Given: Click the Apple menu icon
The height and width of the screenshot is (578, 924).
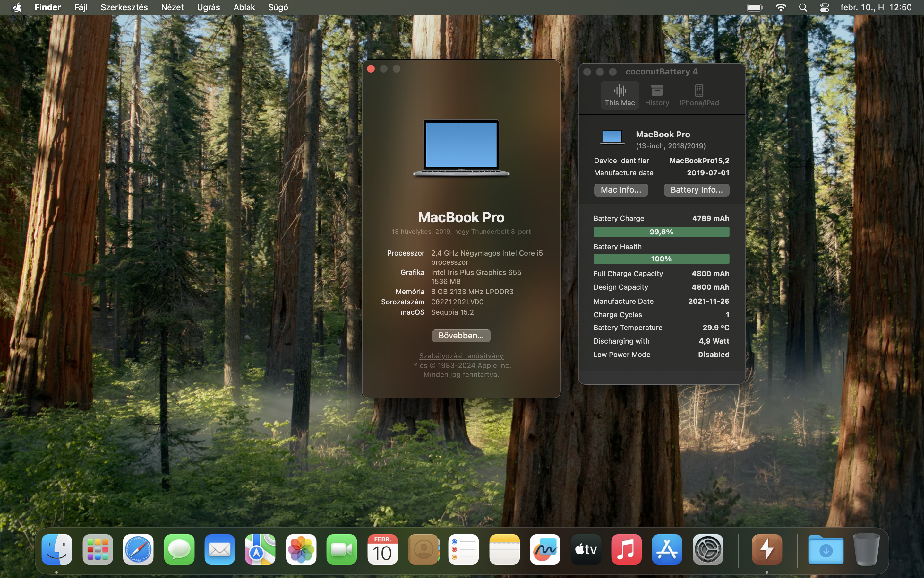Looking at the screenshot, I should pyautogui.click(x=17, y=7).
